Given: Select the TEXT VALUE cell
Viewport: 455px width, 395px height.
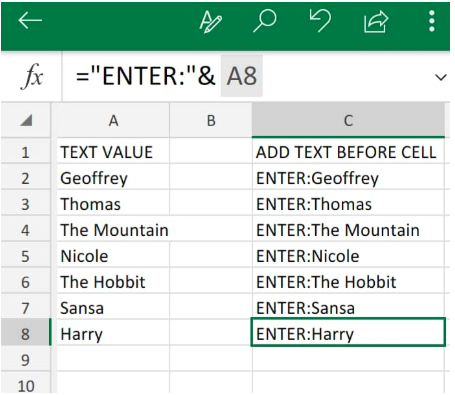Looking at the screenshot, I should coord(113,152).
